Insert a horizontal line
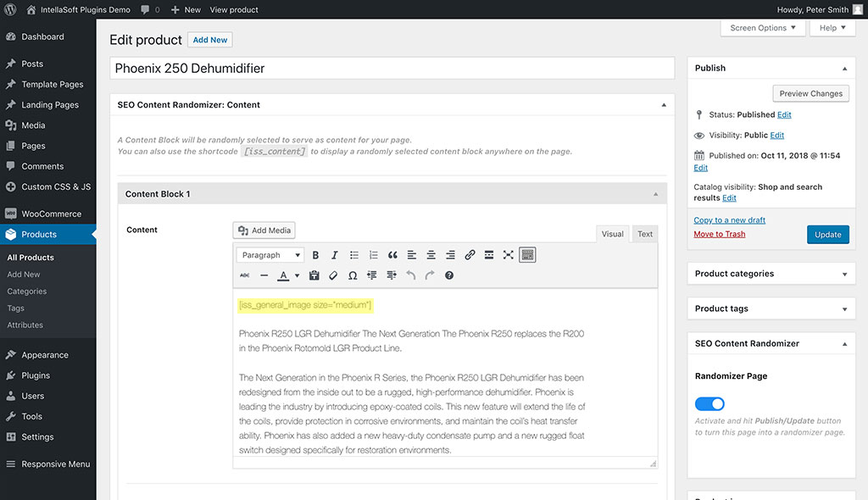Screen dimensions: 868x500 click(x=264, y=275)
